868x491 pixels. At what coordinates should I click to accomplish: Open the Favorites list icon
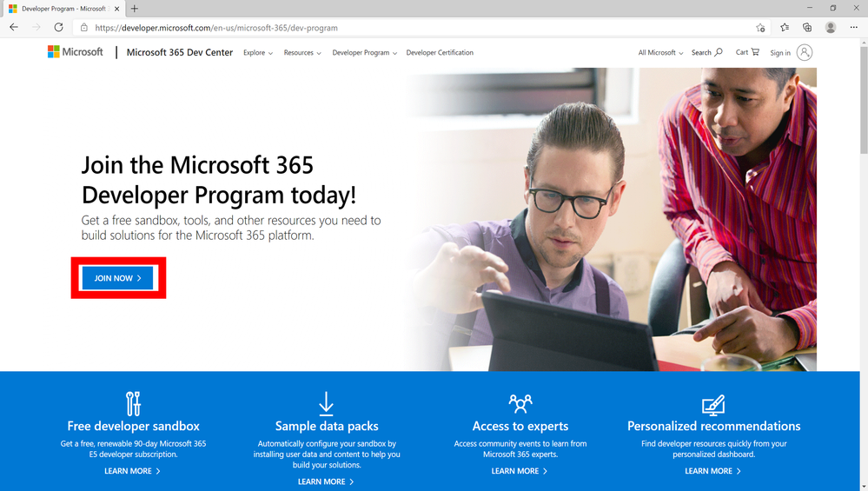(x=785, y=27)
